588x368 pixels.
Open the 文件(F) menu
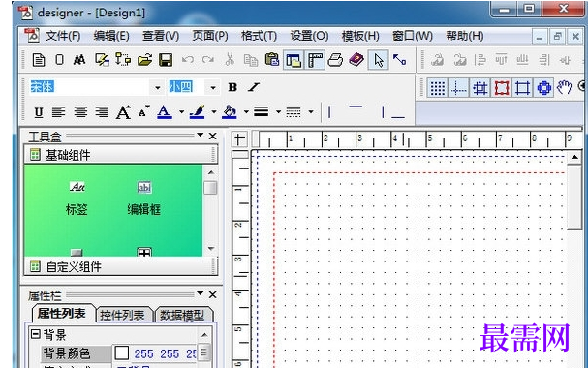(63, 36)
